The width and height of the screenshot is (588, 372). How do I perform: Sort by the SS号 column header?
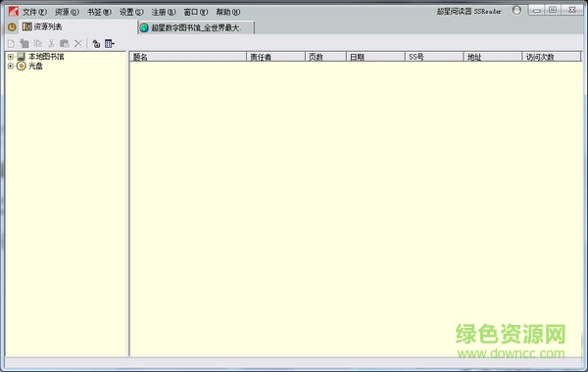tap(434, 57)
